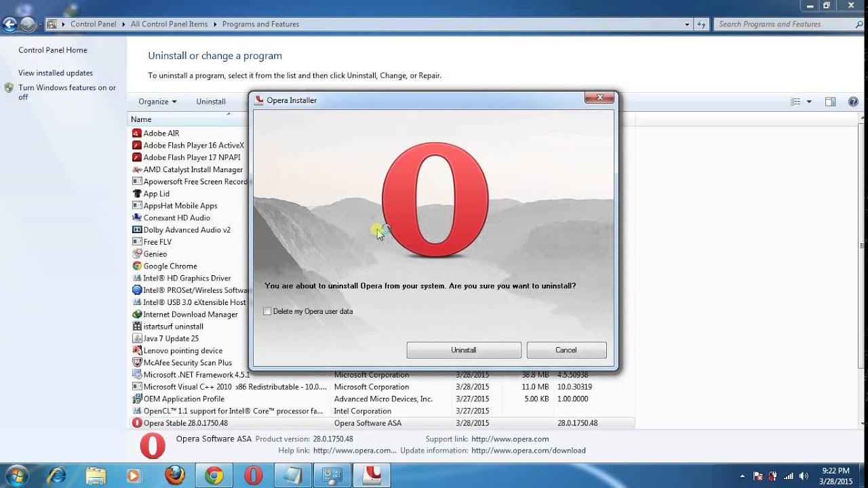
Task: Open Turn Windows features on or off
Action: click(x=67, y=92)
